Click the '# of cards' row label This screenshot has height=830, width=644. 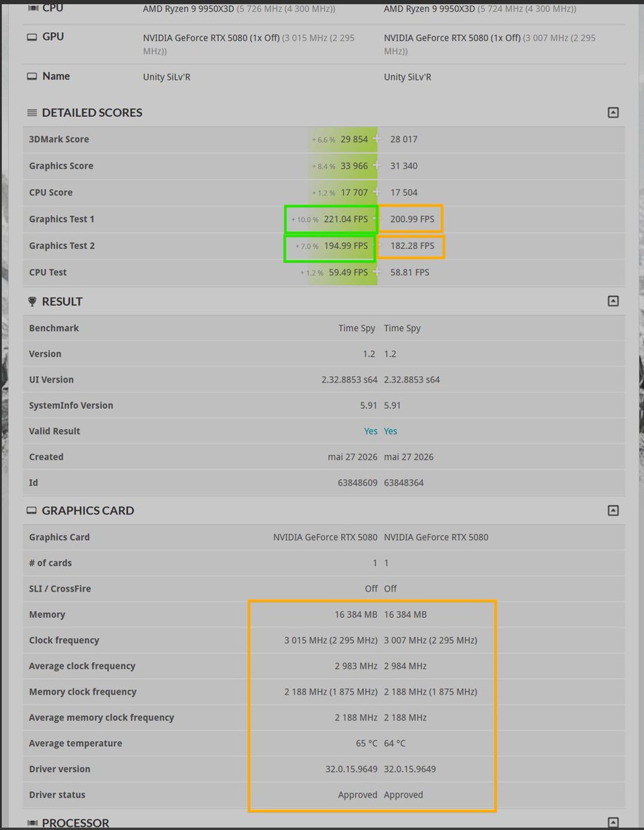(x=50, y=563)
